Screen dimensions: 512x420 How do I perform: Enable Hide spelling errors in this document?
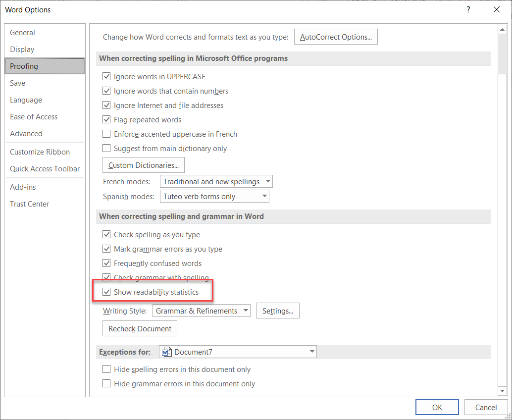tap(106, 369)
